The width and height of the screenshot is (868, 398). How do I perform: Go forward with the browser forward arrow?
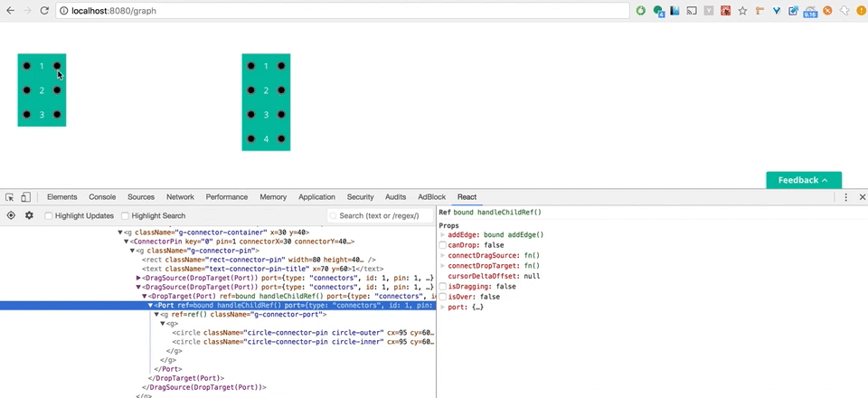tap(27, 11)
